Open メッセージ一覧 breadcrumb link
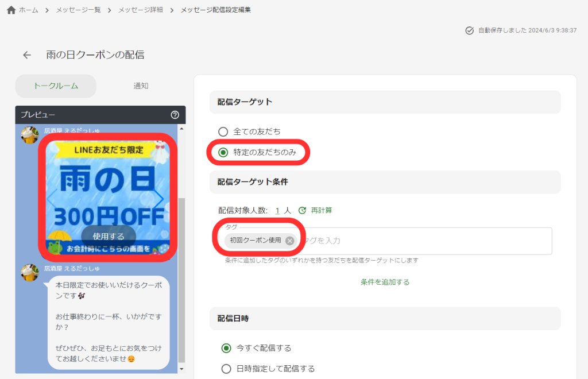 [78, 10]
